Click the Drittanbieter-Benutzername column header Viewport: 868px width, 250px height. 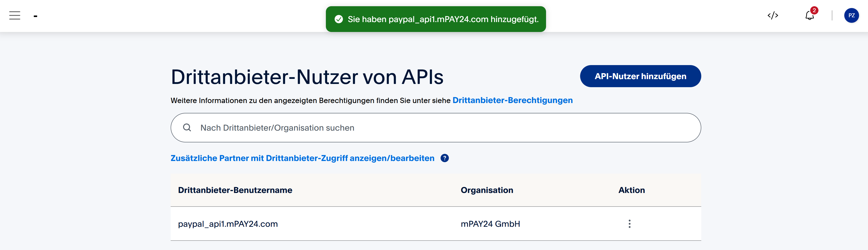coord(235,190)
